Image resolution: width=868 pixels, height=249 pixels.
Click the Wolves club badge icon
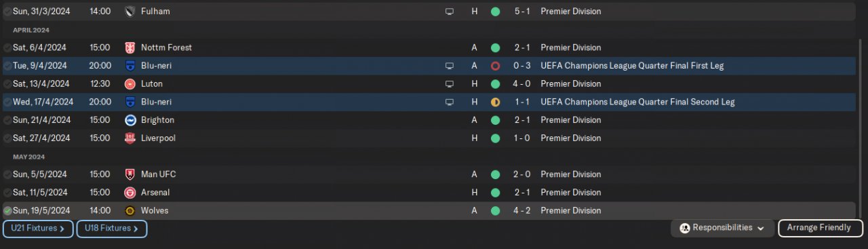(x=130, y=211)
